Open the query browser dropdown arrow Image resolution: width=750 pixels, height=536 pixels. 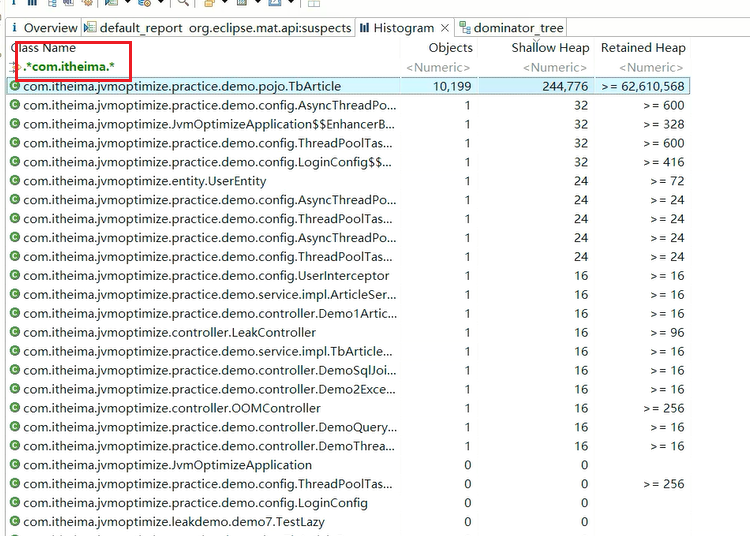click(162, 3)
